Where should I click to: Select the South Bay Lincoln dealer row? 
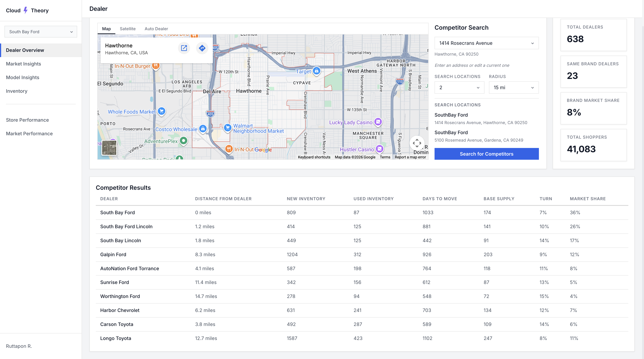pos(362,241)
